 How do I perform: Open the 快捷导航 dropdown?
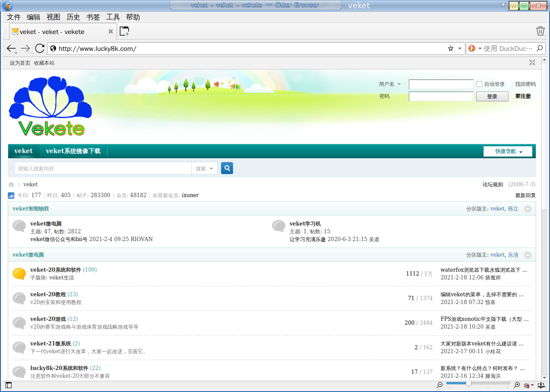tap(508, 151)
